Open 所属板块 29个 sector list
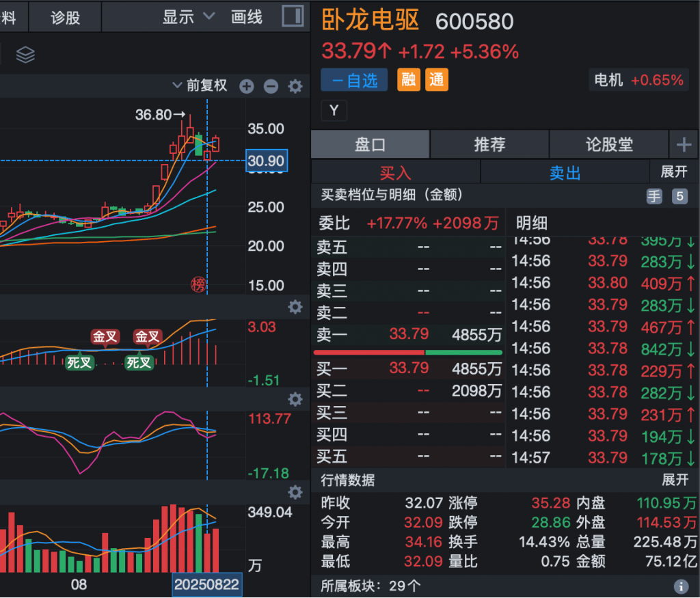The height and width of the screenshot is (598, 700). [371, 586]
